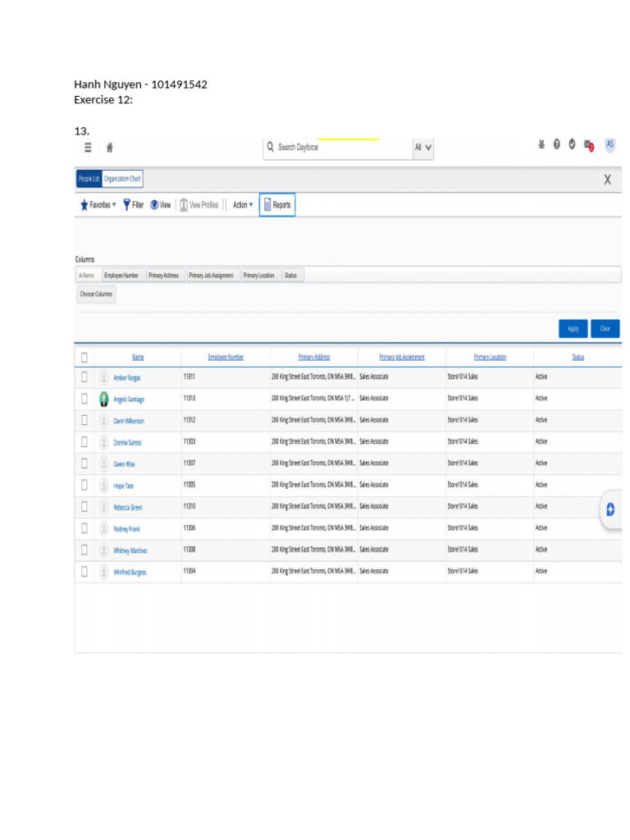Open the hamburger navigation menu
This screenshot has width=630, height=840.
pyautogui.click(x=88, y=148)
